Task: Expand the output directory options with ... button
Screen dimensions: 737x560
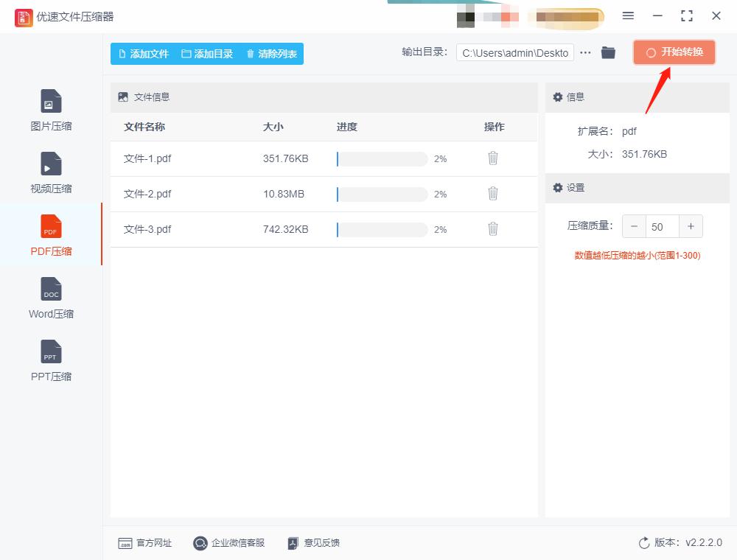Action: coord(586,52)
